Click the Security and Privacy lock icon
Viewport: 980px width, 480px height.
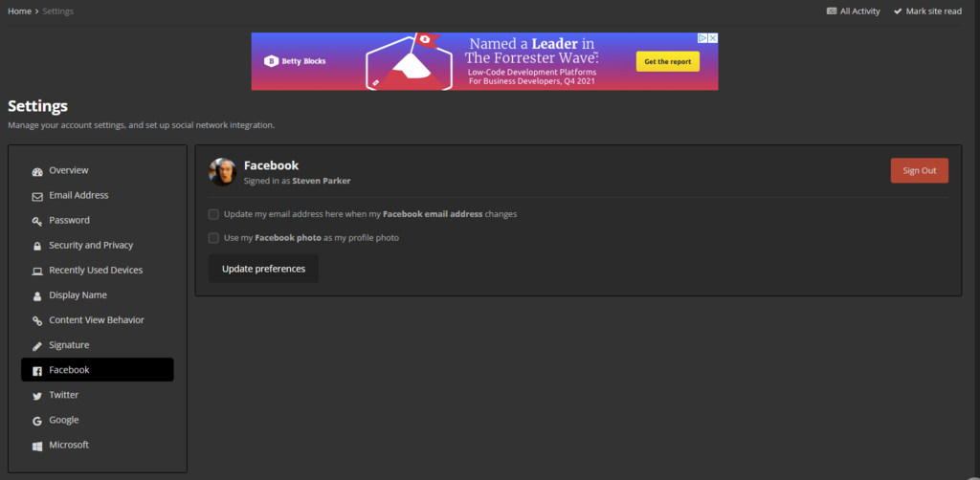click(37, 247)
